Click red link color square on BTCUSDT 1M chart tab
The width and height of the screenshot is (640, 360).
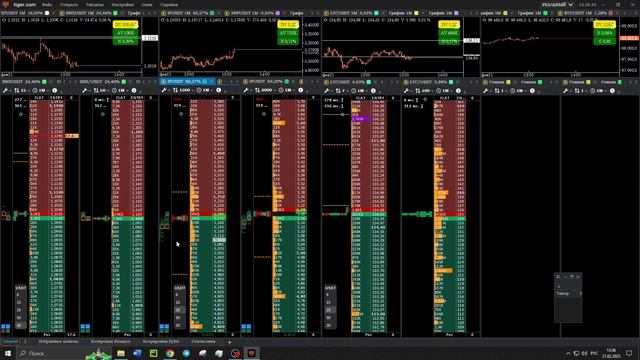tap(611, 13)
